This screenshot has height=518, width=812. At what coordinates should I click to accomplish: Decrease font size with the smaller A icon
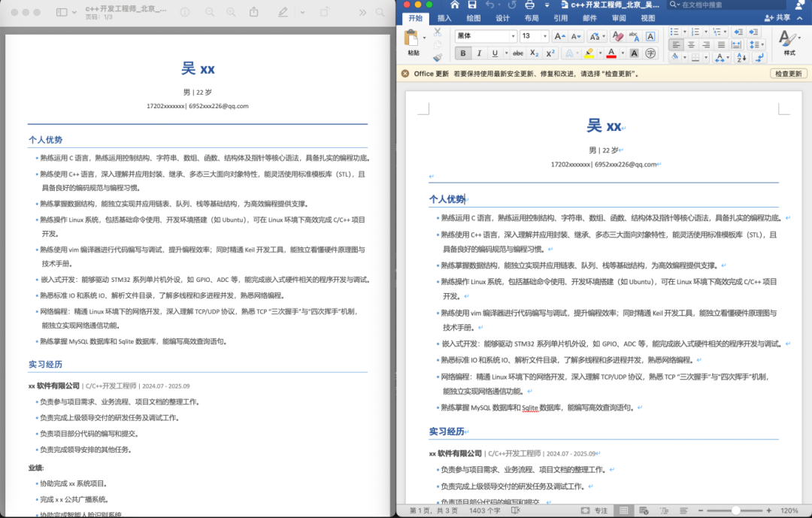tap(575, 36)
